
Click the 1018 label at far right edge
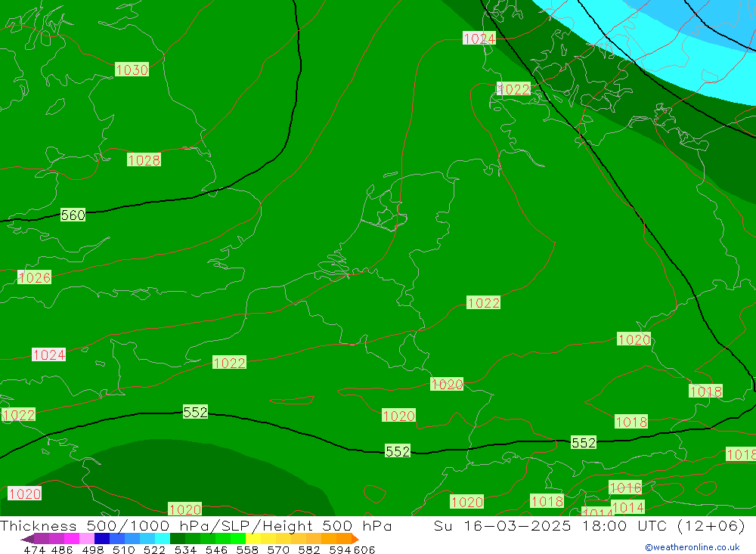[742, 454]
